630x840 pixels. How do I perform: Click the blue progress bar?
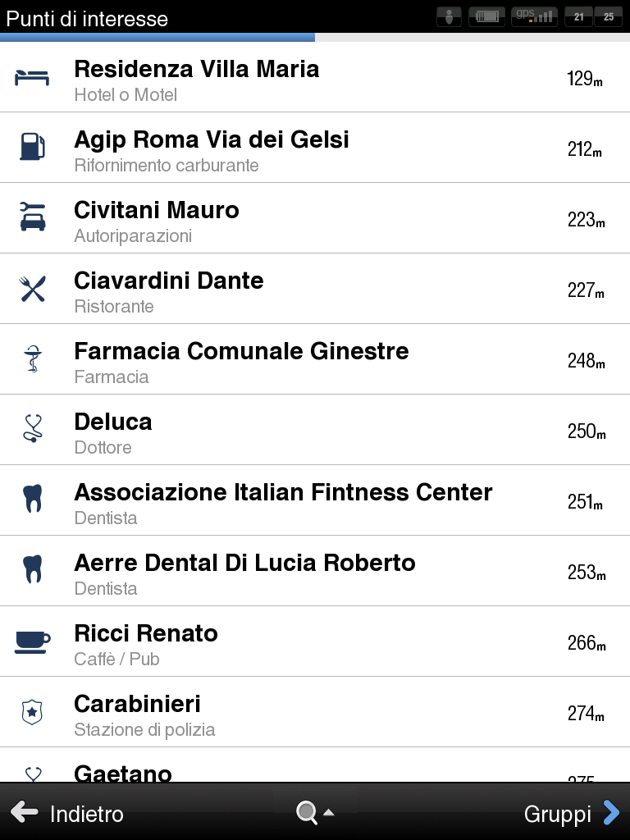(157, 38)
